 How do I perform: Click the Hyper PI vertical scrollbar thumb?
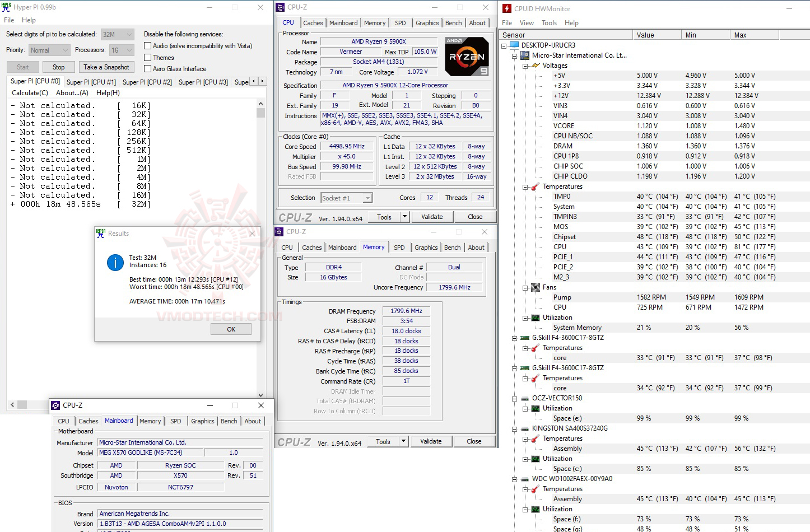tap(260, 113)
